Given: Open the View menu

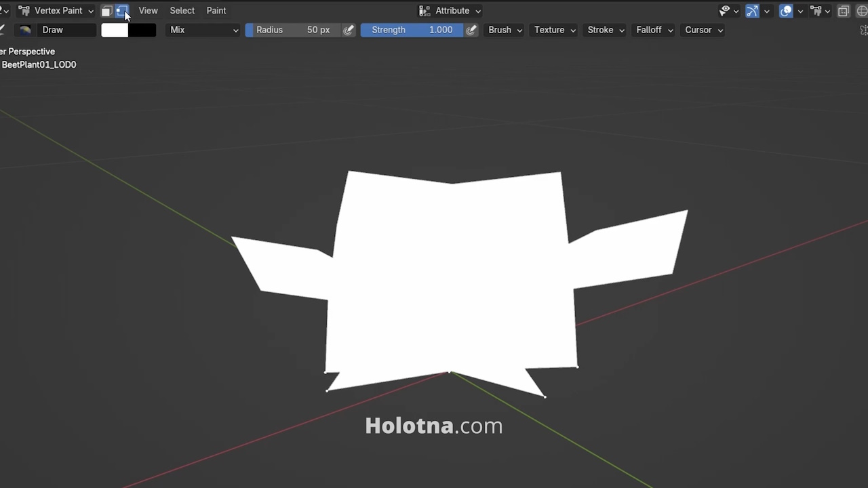Looking at the screenshot, I should (148, 11).
